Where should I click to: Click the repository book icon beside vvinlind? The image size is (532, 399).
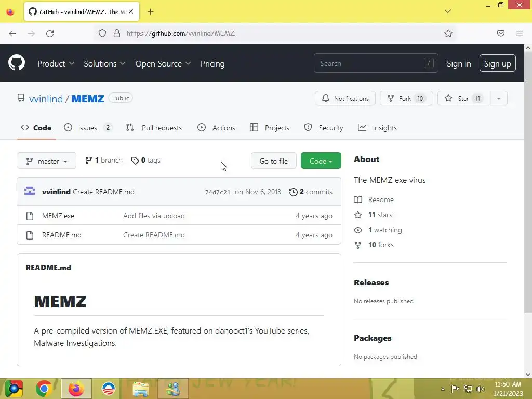coord(21,98)
